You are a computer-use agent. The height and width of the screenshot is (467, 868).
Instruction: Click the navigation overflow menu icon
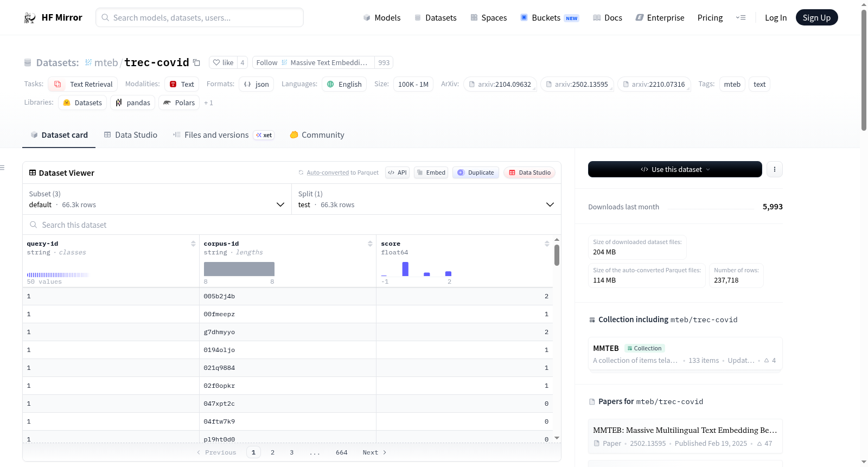coord(741,18)
